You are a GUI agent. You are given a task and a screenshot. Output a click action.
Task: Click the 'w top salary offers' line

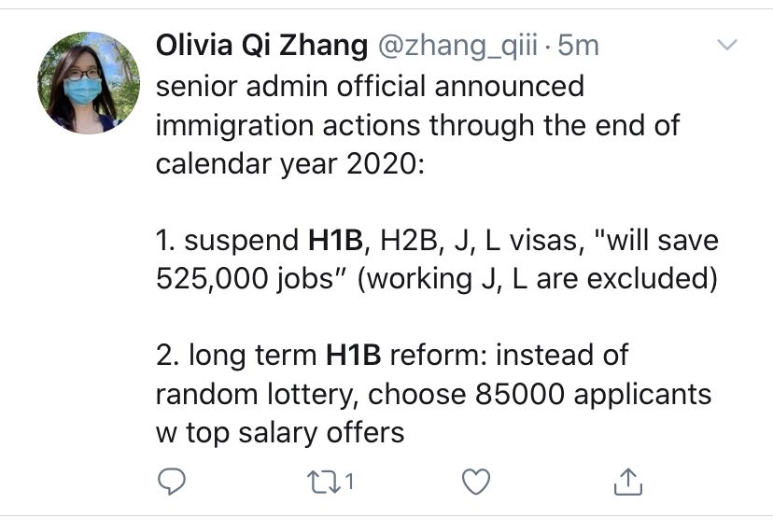(280, 434)
